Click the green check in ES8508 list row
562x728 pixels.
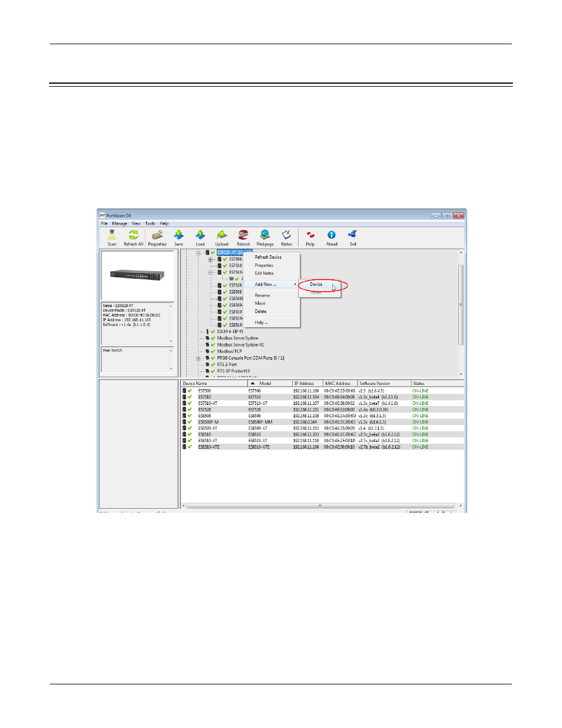tap(190, 416)
